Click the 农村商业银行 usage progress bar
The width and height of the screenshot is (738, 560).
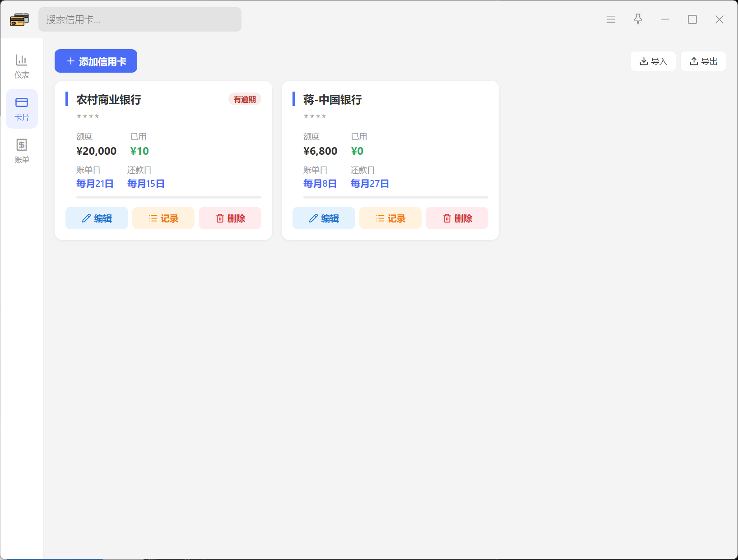click(169, 197)
